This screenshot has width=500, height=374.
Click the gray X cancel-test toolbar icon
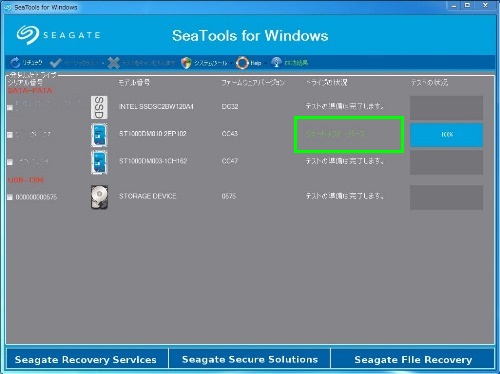114,62
